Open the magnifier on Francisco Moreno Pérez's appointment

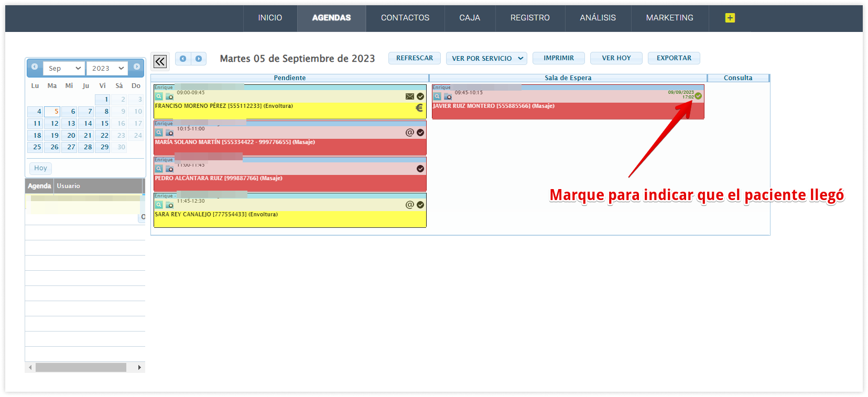click(x=159, y=96)
